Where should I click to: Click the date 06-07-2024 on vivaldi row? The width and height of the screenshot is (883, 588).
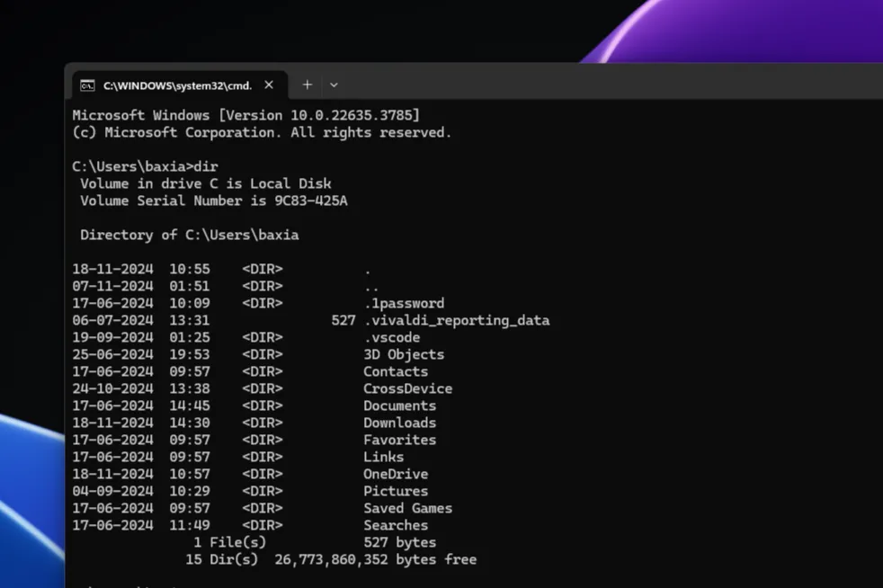tap(112, 320)
